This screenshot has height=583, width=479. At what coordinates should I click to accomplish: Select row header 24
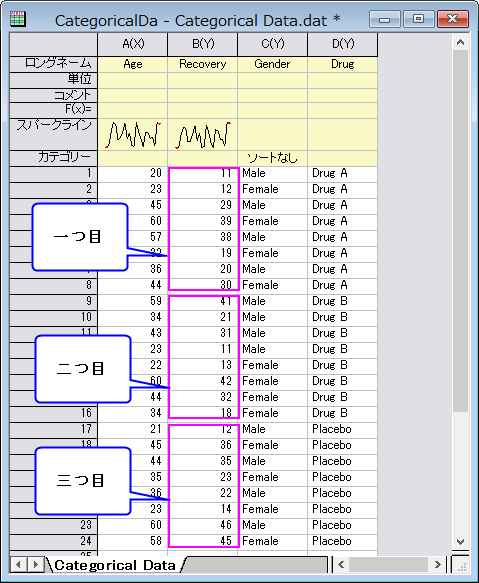pyautogui.click(x=54, y=541)
